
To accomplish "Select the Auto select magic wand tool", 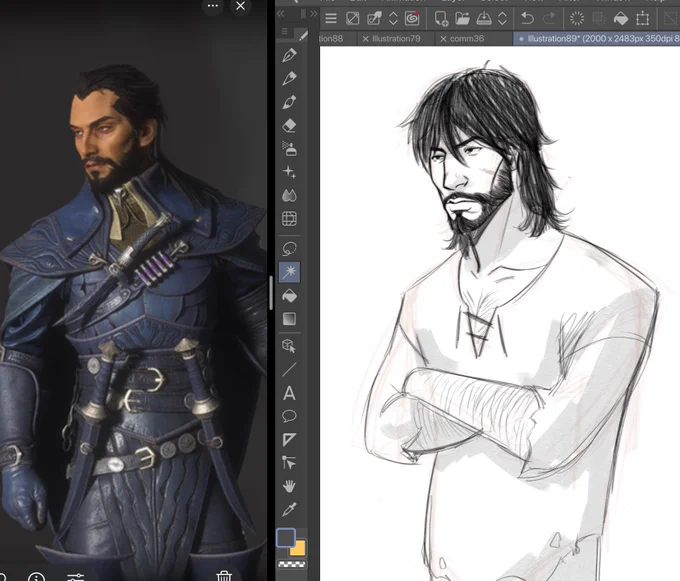I will 289,272.
